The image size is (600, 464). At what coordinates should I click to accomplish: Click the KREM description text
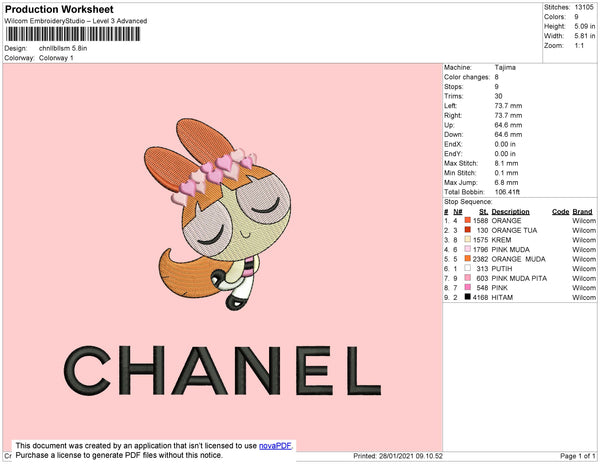501,240
